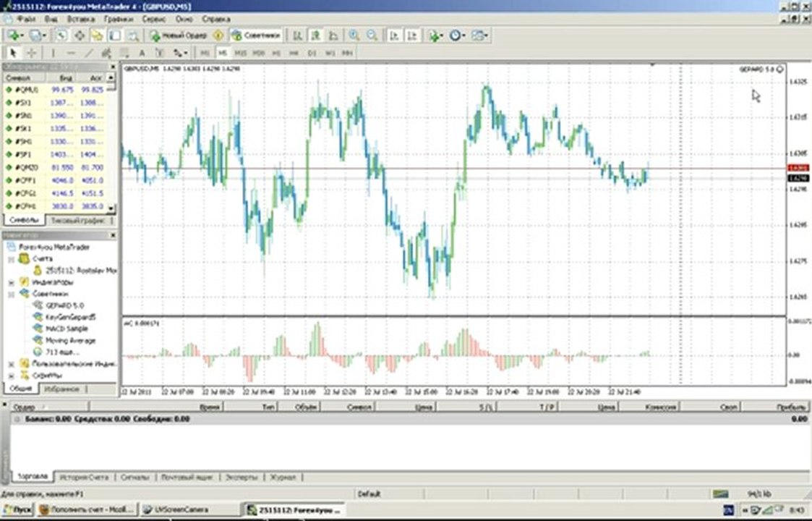Toggle the Data Window crosshair icon
Image resolution: width=812 pixels, height=521 pixels.
(80, 35)
